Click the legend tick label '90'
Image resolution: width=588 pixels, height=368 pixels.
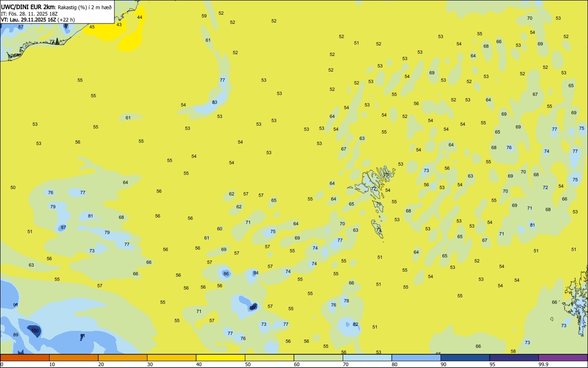coord(444,364)
